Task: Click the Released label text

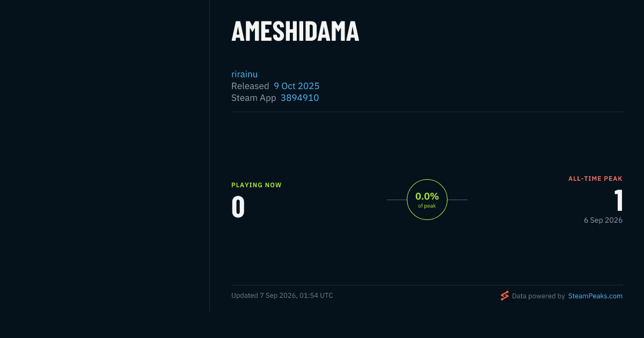Action: [250, 86]
